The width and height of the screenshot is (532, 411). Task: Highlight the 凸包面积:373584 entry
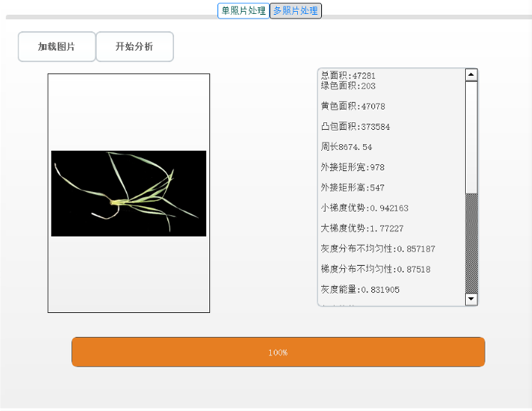point(355,127)
